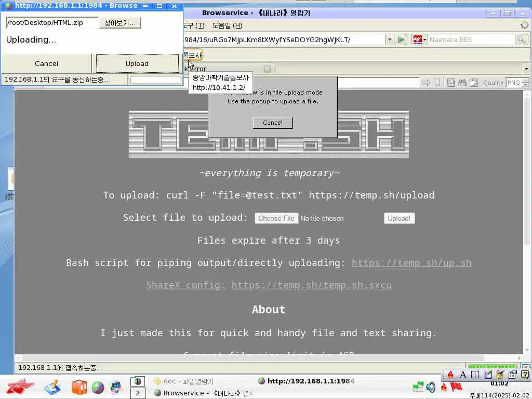
Task: Open the 도움말 (H) menu
Action: (227, 25)
